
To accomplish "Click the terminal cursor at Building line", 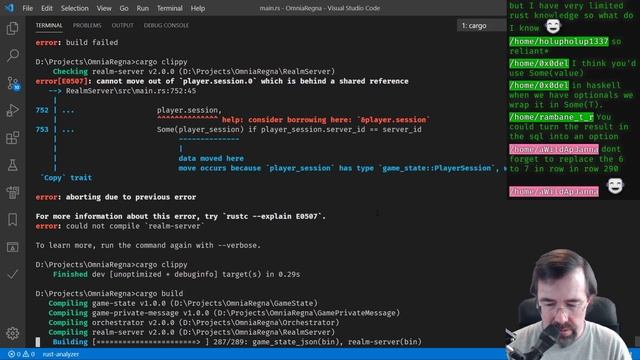I will [38, 342].
